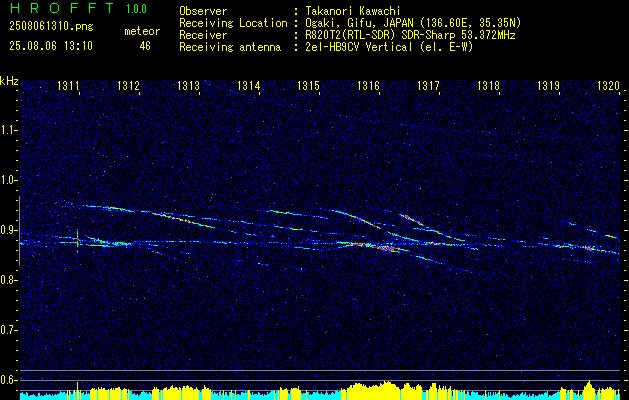Click the gray frequency range bar beside 0.9
The height and width of the screenshot is (400, 629).
click(x=19, y=231)
